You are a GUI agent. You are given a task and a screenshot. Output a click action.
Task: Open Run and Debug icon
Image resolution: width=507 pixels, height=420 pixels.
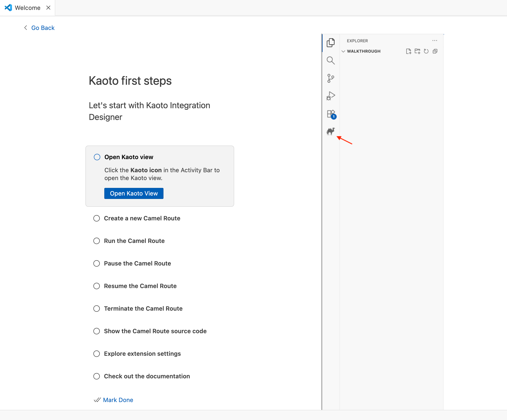(330, 96)
